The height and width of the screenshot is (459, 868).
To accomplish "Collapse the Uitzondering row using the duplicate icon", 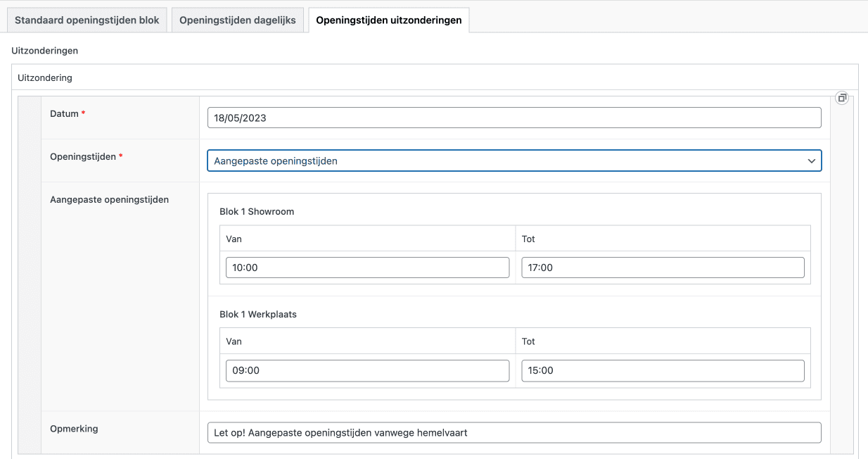I will 842,98.
